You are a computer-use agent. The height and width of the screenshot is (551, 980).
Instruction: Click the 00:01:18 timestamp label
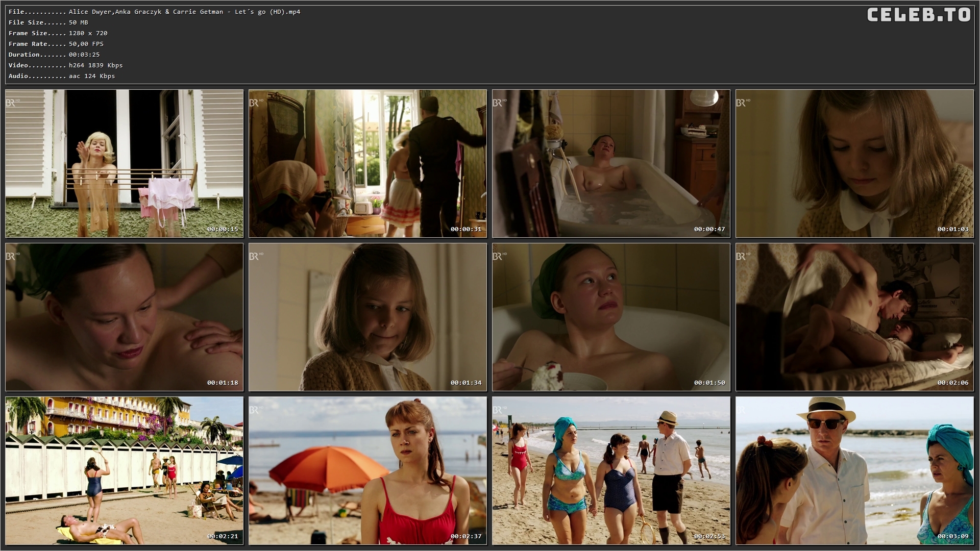[x=222, y=383]
